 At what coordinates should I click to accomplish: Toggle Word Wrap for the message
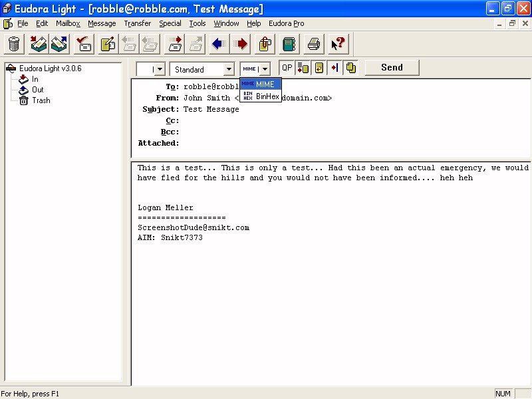[319, 68]
